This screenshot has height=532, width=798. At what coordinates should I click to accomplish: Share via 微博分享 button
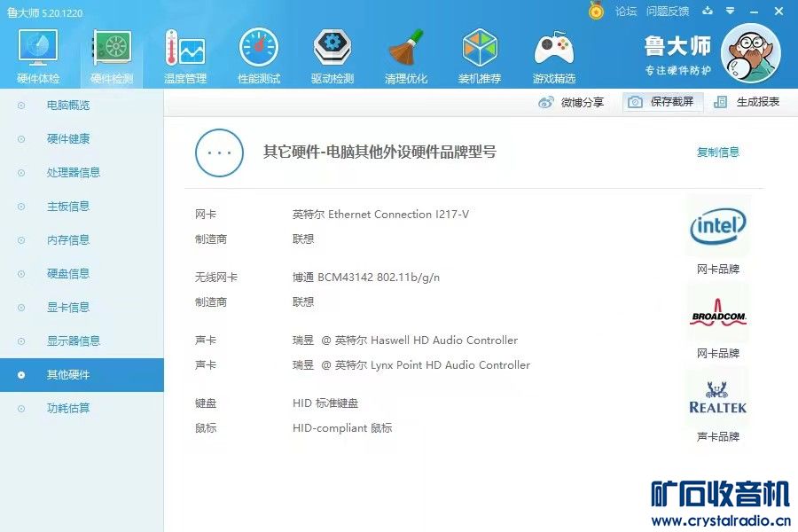click(x=571, y=102)
